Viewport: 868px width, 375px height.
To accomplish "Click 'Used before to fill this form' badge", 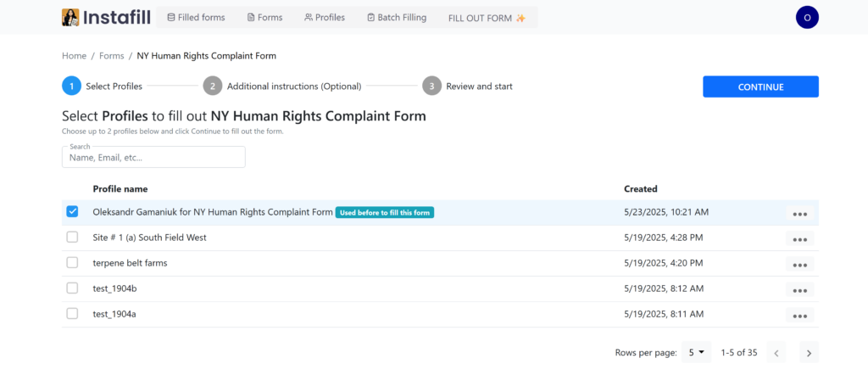I will tap(385, 213).
